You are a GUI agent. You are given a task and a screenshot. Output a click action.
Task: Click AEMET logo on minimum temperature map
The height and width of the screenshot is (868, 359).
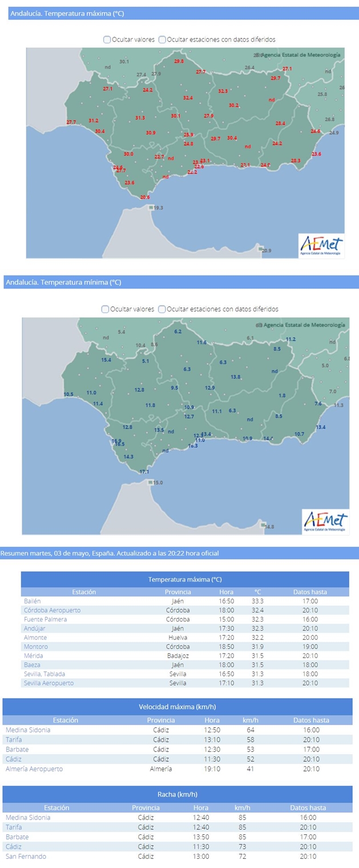pos(325,521)
